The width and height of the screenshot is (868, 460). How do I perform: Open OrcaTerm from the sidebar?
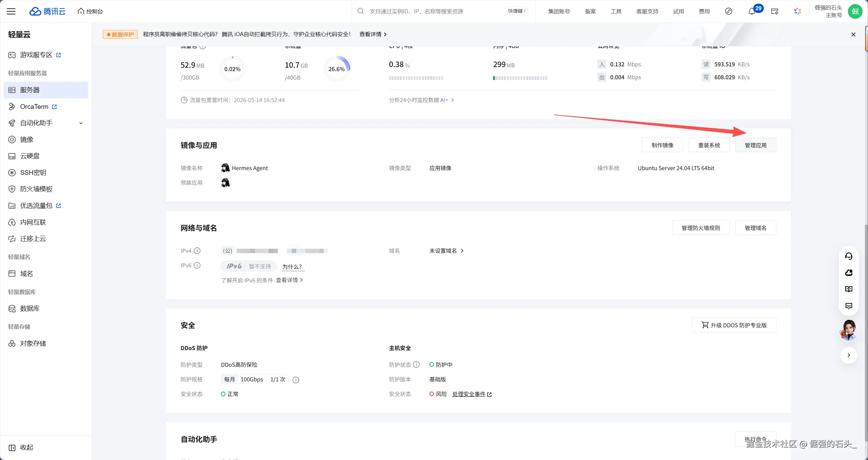34,106
